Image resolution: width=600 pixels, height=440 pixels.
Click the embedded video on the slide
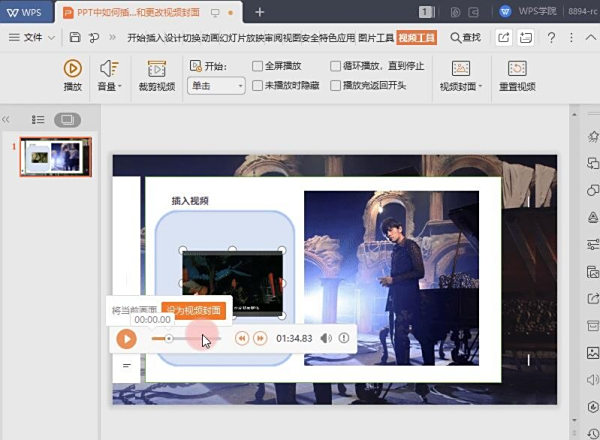point(232,282)
